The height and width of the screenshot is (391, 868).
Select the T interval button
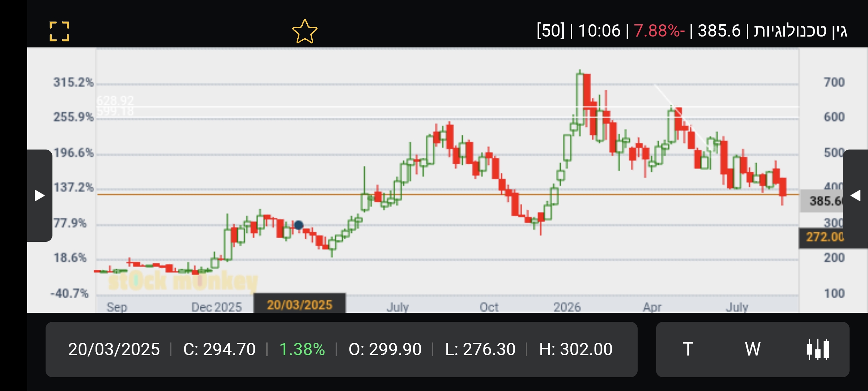point(688,349)
